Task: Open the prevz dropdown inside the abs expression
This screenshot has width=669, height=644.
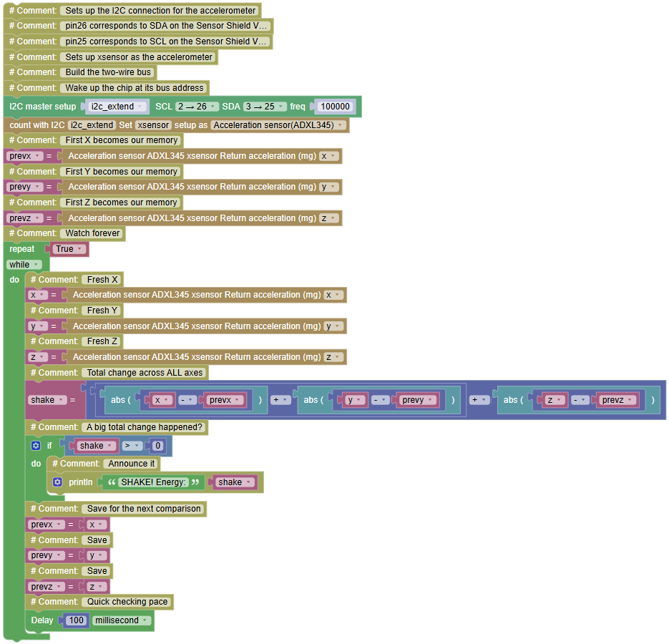Action: [617, 400]
